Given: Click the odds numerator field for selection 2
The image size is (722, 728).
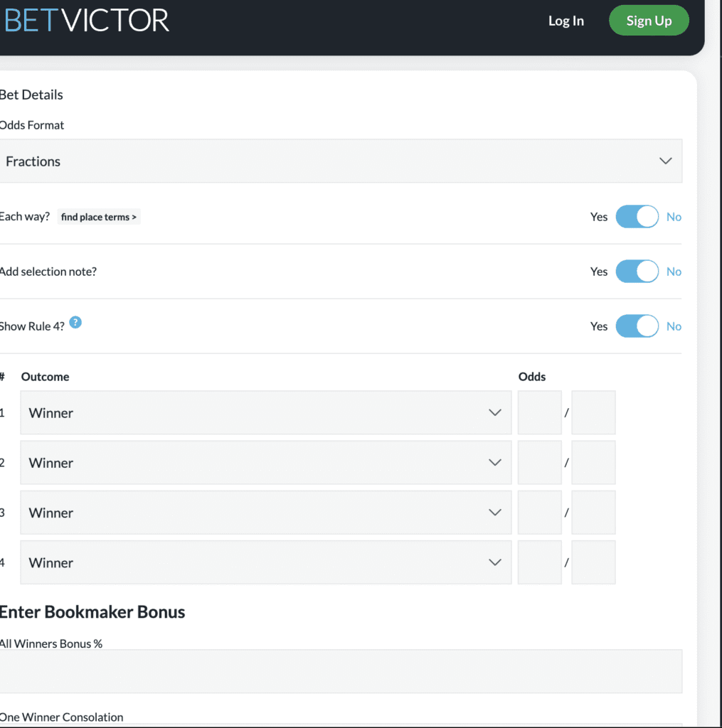Looking at the screenshot, I should 539,463.
